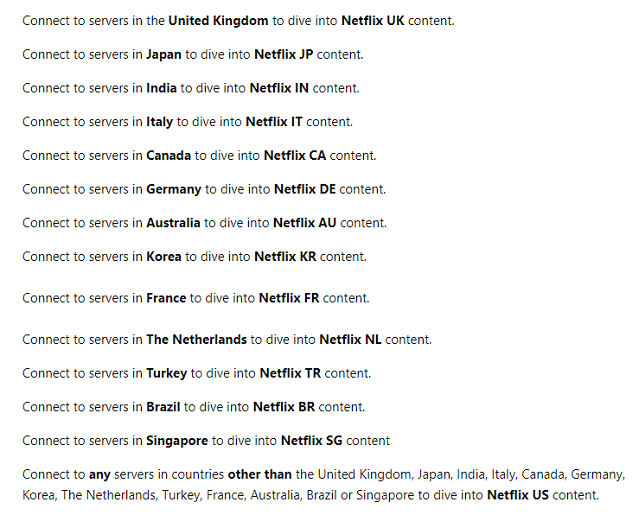639x515 pixels.
Task: Select the bold Netflix NL text
Action: (350, 339)
